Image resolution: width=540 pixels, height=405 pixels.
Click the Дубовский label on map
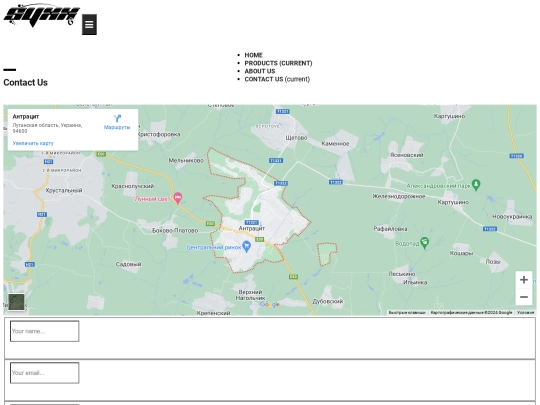pyautogui.click(x=328, y=301)
